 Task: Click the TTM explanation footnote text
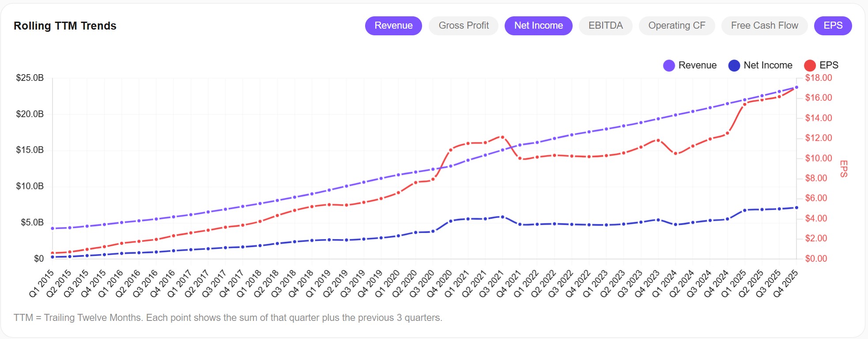click(x=228, y=317)
